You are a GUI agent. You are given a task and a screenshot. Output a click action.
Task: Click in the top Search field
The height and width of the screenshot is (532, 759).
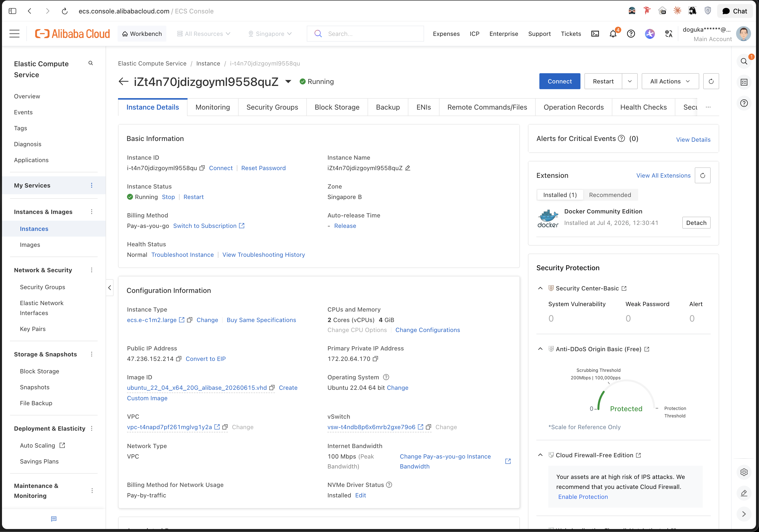365,34
